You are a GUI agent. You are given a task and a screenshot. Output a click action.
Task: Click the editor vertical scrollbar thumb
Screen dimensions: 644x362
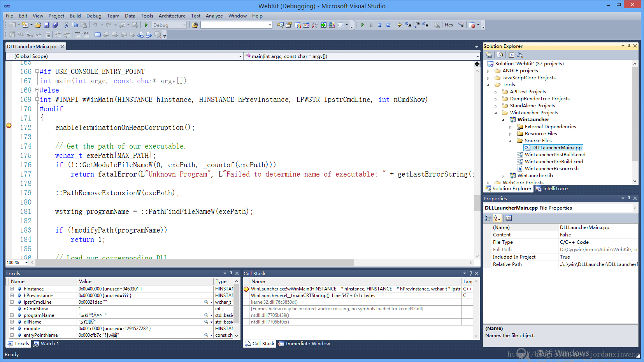(x=477, y=203)
